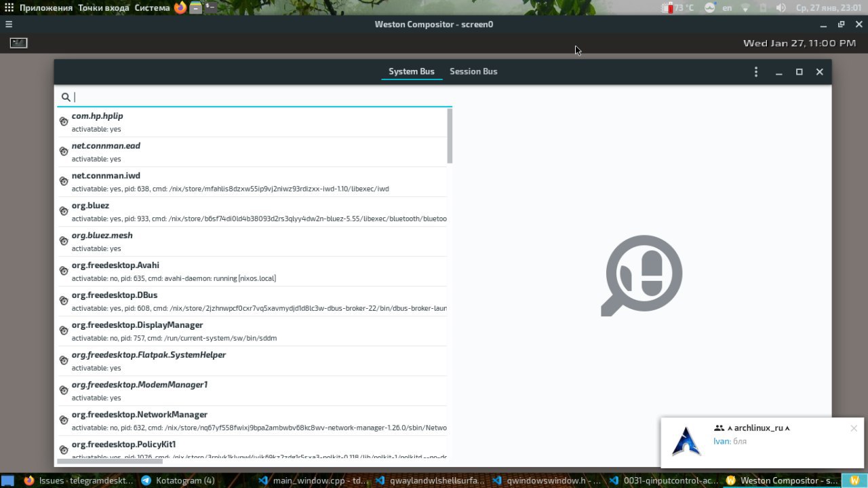
Task: Maximize the D-Feet window
Action: click(800, 72)
